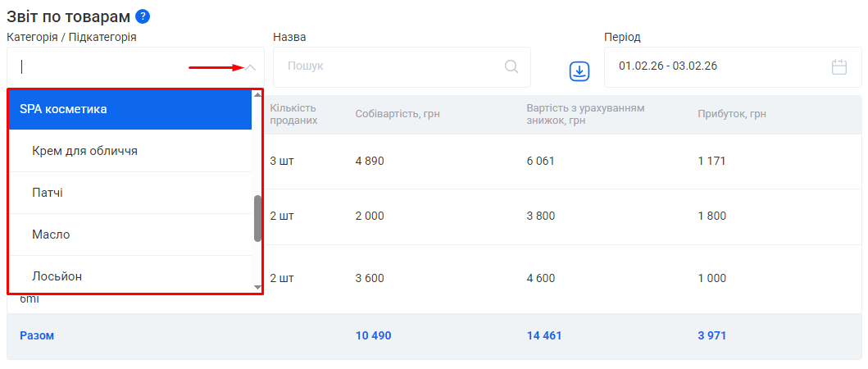Click the dropdown list's scroll up arrow
Image resolution: width=868 pixels, height=369 pixels.
pyautogui.click(x=257, y=95)
